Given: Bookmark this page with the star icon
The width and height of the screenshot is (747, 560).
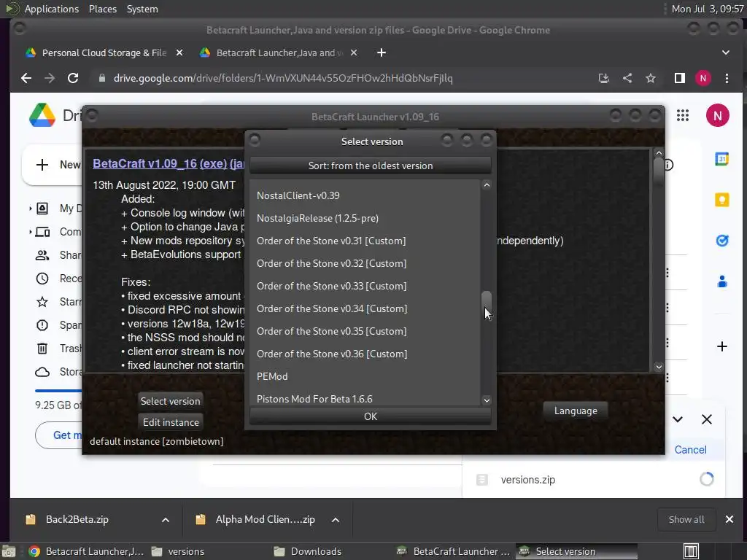Looking at the screenshot, I should coord(651,78).
